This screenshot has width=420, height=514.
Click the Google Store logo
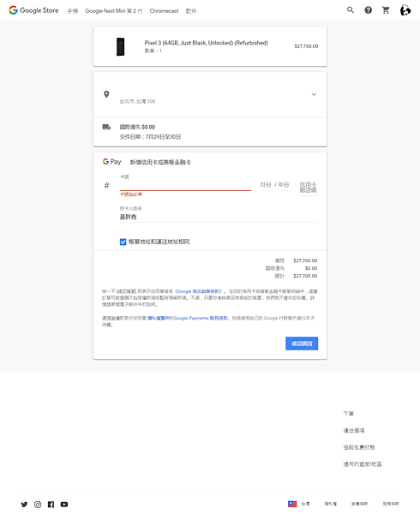coord(33,10)
